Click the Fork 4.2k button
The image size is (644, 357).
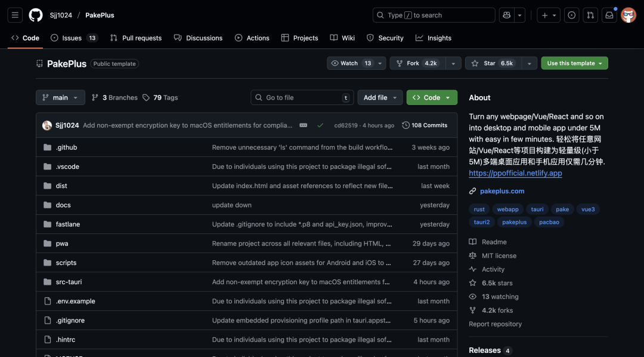coord(417,63)
